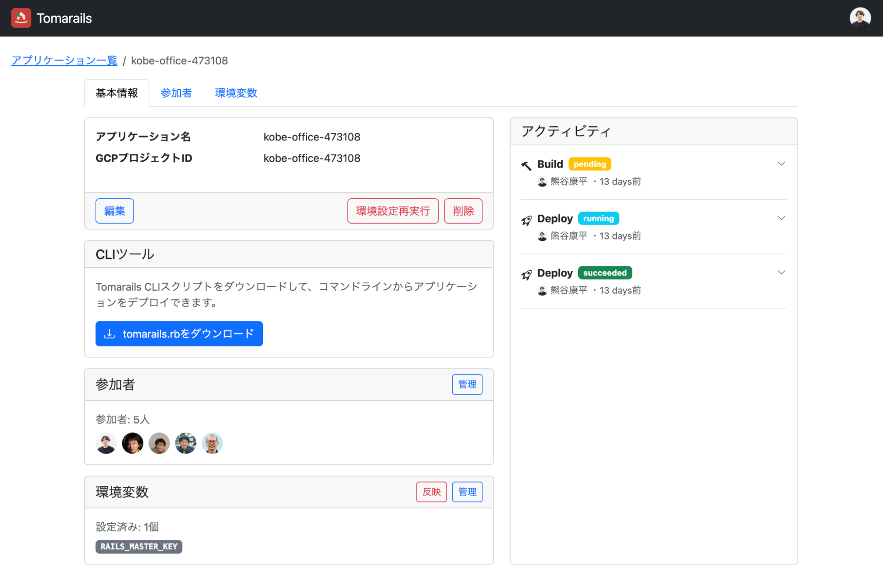This screenshot has width=883, height=588.
Task: Click the first participant avatar
Action: point(106,443)
